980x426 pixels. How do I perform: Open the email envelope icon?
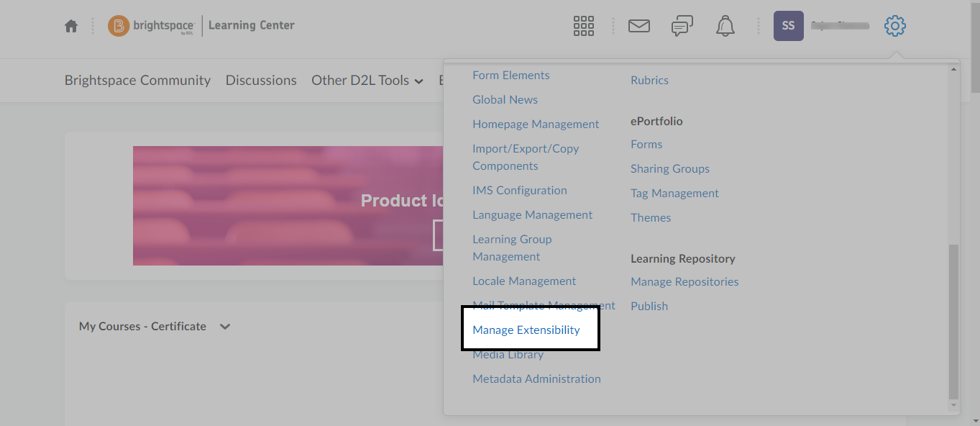(x=639, y=25)
